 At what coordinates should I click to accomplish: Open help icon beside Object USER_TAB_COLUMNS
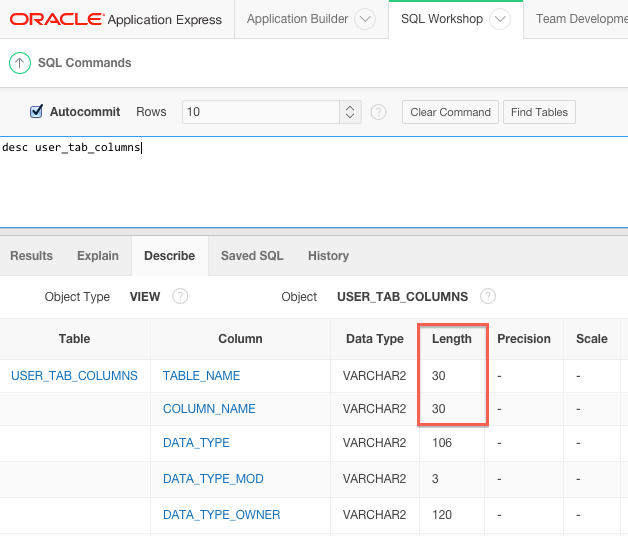point(487,296)
